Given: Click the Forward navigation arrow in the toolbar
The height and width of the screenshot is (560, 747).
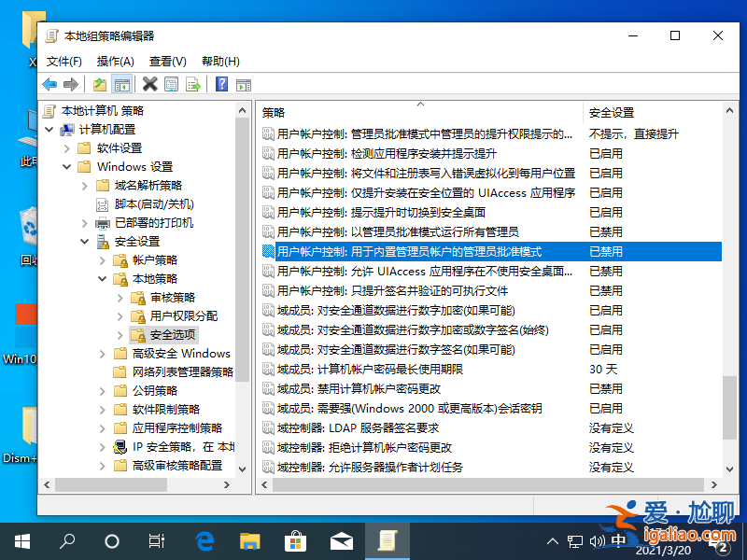Looking at the screenshot, I should 69,84.
